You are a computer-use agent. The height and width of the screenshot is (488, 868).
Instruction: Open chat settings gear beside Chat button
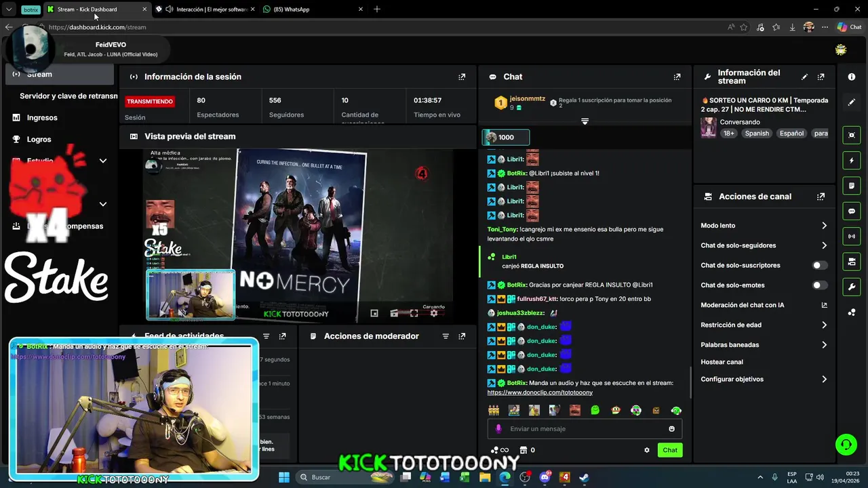pyautogui.click(x=647, y=450)
